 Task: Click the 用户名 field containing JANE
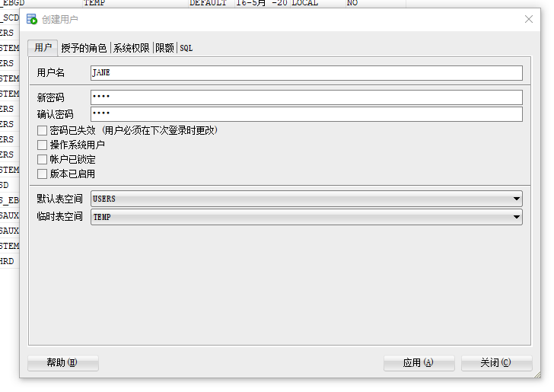tap(306, 73)
